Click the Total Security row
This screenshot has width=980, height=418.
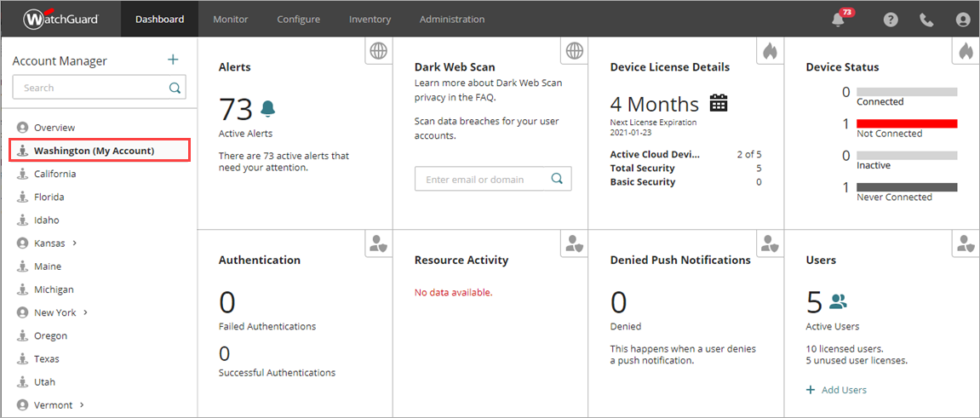pyautogui.click(x=685, y=168)
